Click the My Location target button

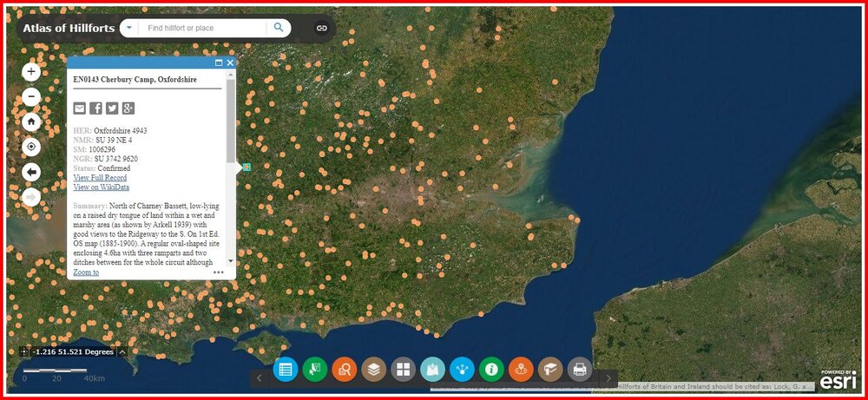tap(31, 147)
